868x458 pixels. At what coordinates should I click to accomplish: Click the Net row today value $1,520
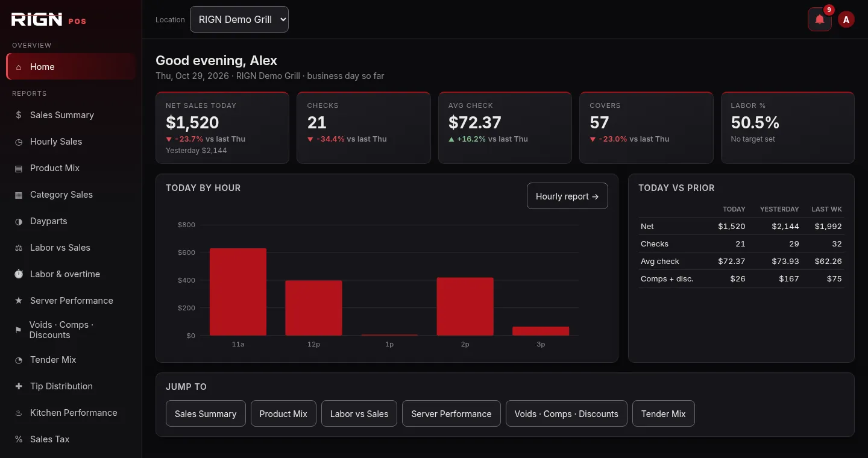click(732, 227)
